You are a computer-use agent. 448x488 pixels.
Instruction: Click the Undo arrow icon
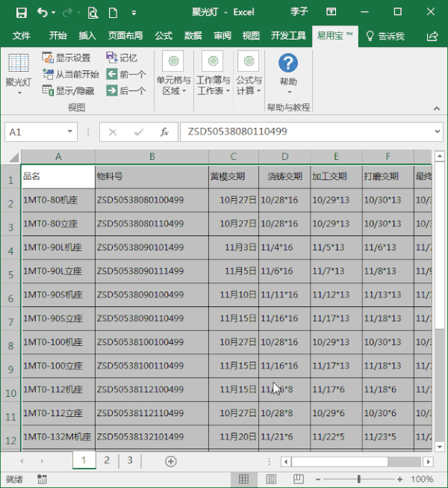pyautogui.click(x=43, y=13)
